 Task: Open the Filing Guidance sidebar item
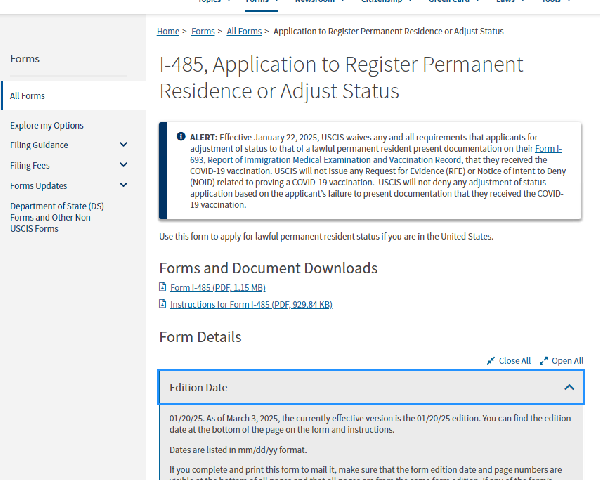[39, 145]
